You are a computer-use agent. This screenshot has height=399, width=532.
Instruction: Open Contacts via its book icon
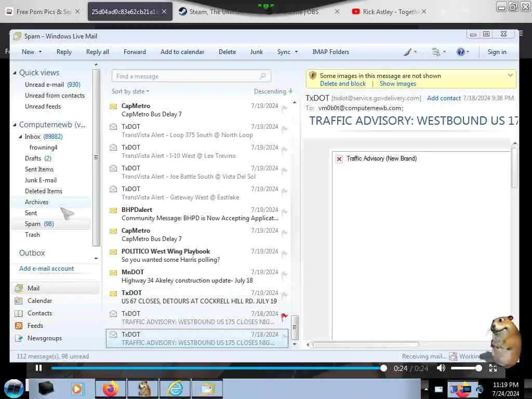[19, 313]
